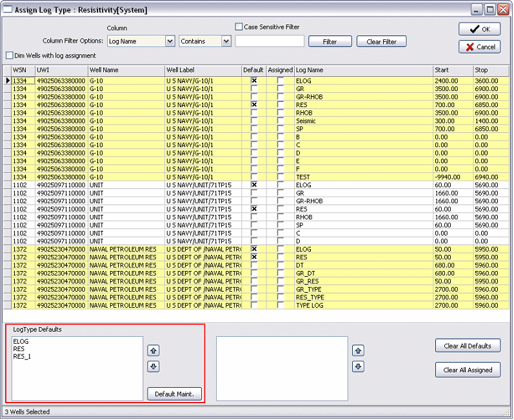This screenshot has height=420, width=514.
Task: Click down arrow beside LogType Defaults list
Action: point(153,366)
